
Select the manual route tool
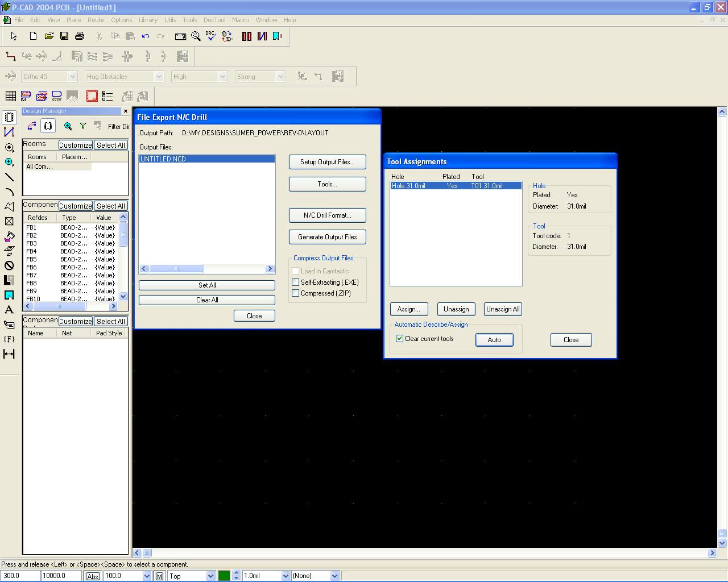pos(10,56)
